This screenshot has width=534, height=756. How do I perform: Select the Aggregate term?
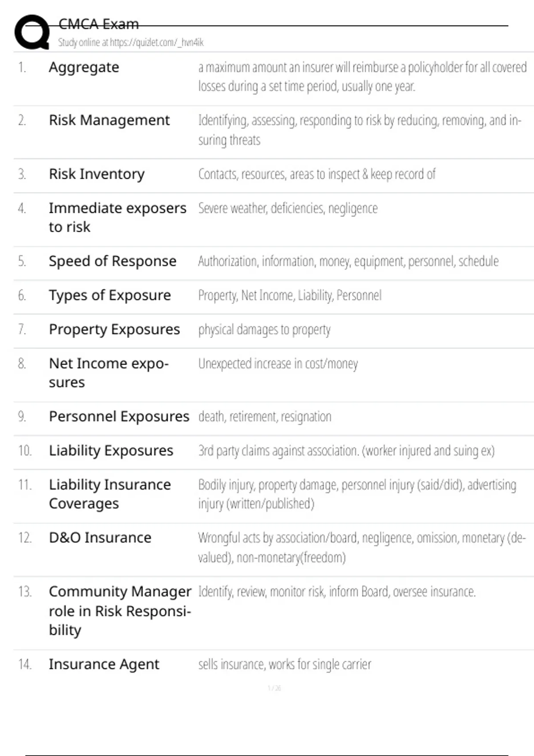[x=84, y=67]
